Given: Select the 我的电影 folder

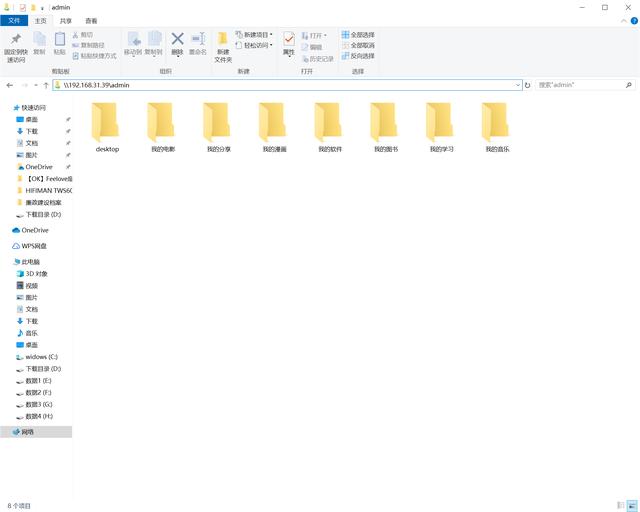Looking at the screenshot, I should point(162,127).
